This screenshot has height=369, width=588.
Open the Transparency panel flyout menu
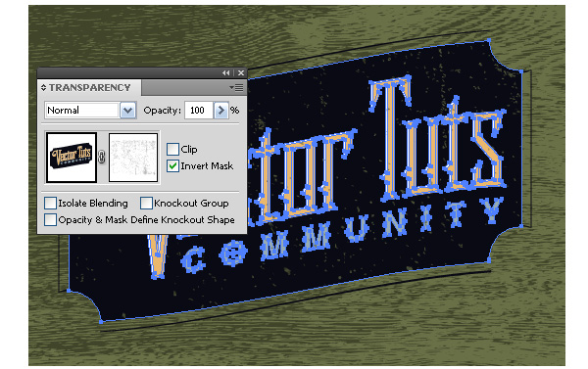click(236, 88)
